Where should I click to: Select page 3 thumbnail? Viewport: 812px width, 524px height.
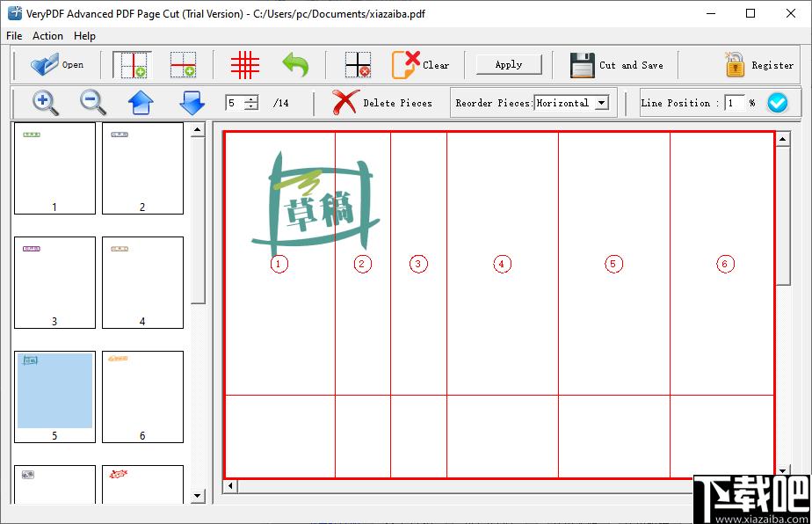pyautogui.click(x=54, y=282)
